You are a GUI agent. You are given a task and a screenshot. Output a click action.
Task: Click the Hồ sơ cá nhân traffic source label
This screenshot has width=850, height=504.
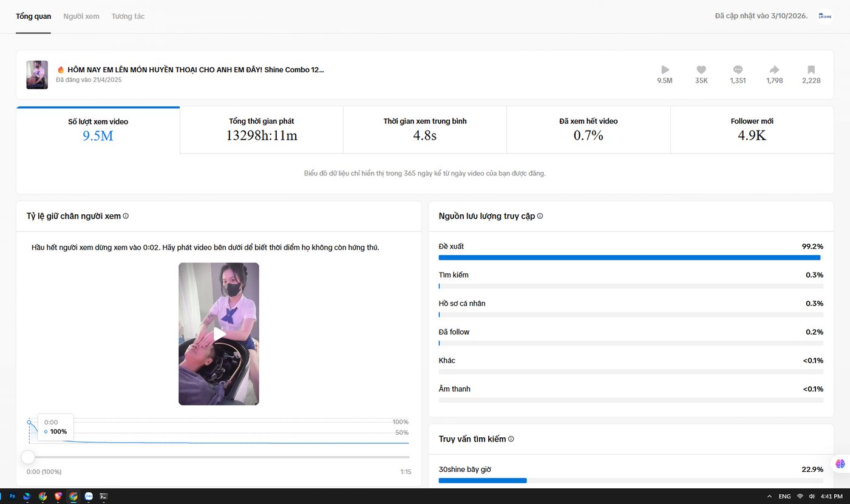tap(462, 304)
